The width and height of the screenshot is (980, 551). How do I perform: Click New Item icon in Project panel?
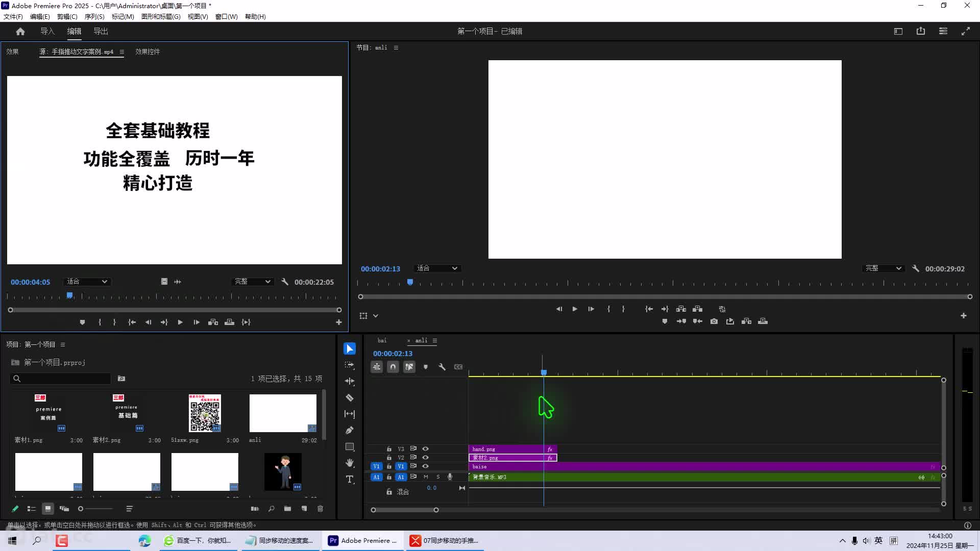pyautogui.click(x=304, y=509)
